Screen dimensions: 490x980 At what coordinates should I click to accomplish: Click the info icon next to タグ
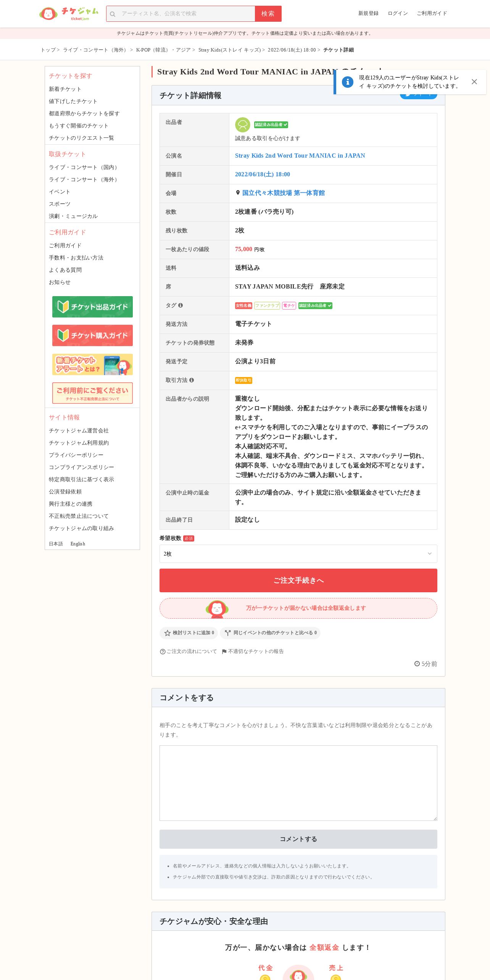(181, 305)
